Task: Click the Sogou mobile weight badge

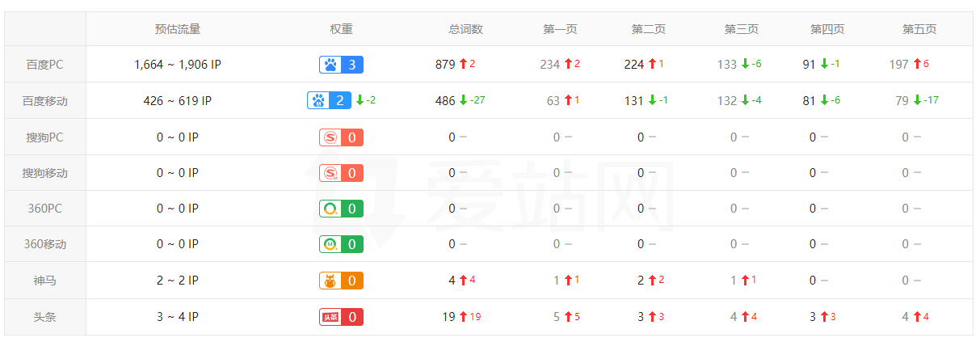Action: (341, 173)
